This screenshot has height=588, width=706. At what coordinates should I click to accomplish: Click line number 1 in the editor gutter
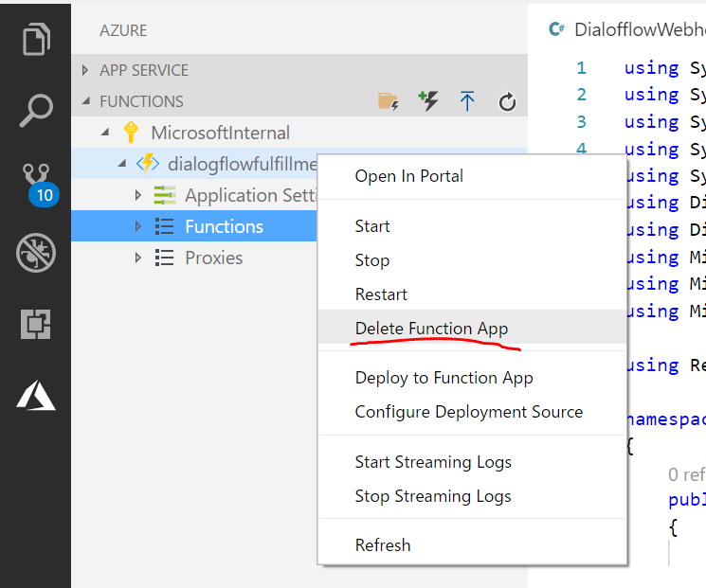(x=581, y=68)
